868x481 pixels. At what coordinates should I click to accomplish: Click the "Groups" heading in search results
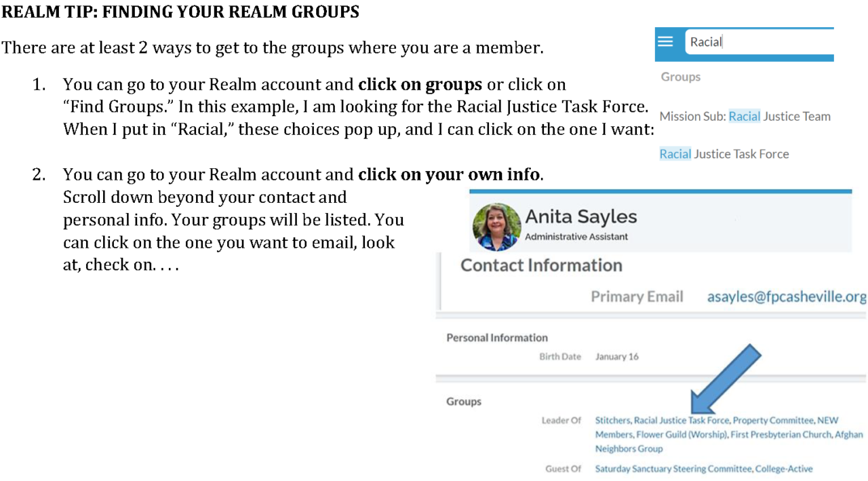681,77
